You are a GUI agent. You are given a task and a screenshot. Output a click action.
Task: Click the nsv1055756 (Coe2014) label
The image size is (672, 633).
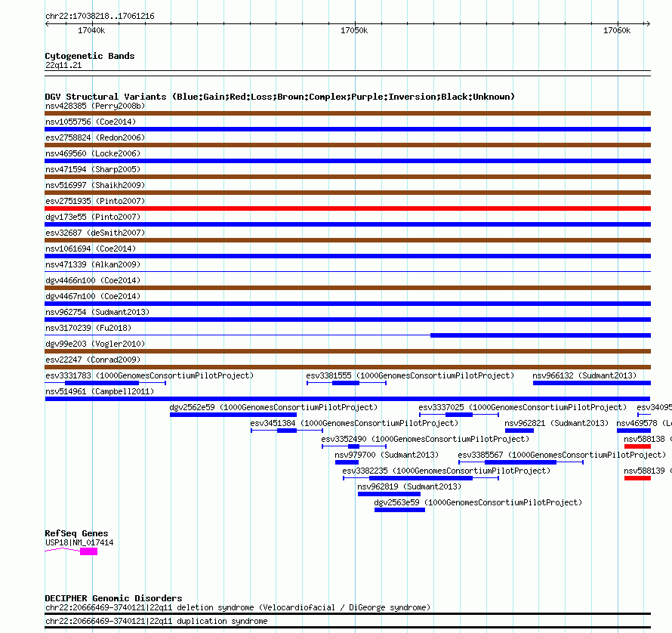click(x=91, y=122)
